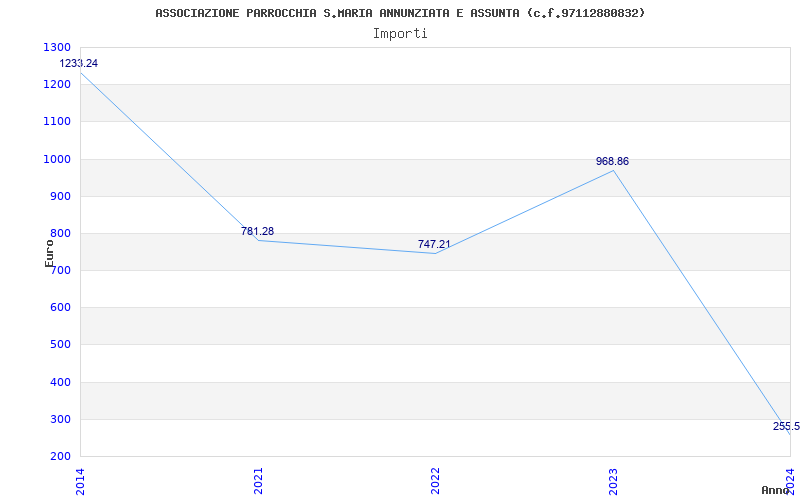Click the 700 y-axis tick label
This screenshot has width=800, height=500.
click(60, 271)
